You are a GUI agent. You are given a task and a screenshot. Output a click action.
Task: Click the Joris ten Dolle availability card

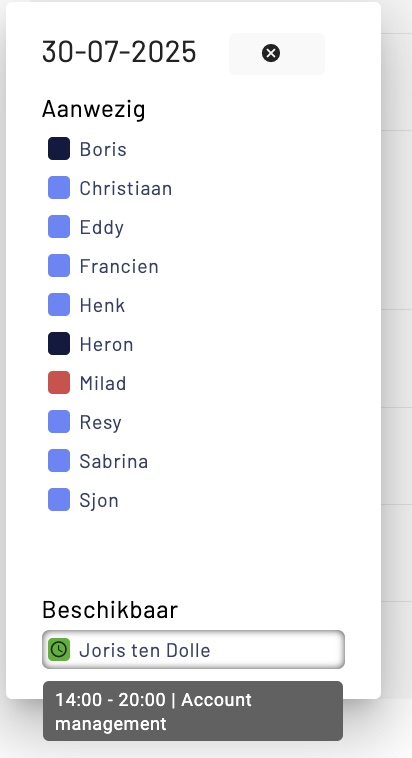point(193,650)
